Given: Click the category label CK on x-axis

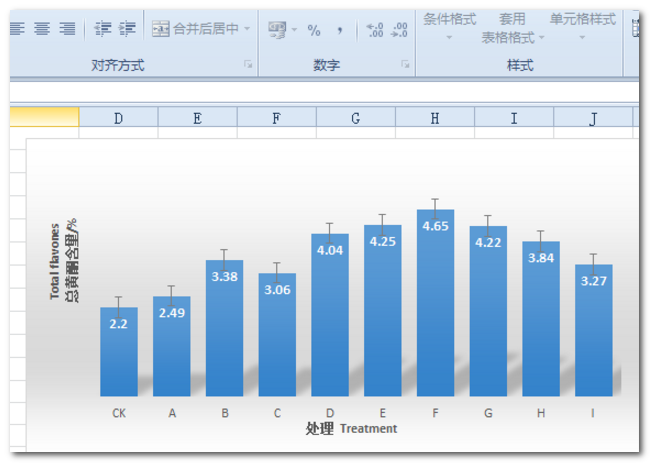Looking at the screenshot, I should coord(119,413).
